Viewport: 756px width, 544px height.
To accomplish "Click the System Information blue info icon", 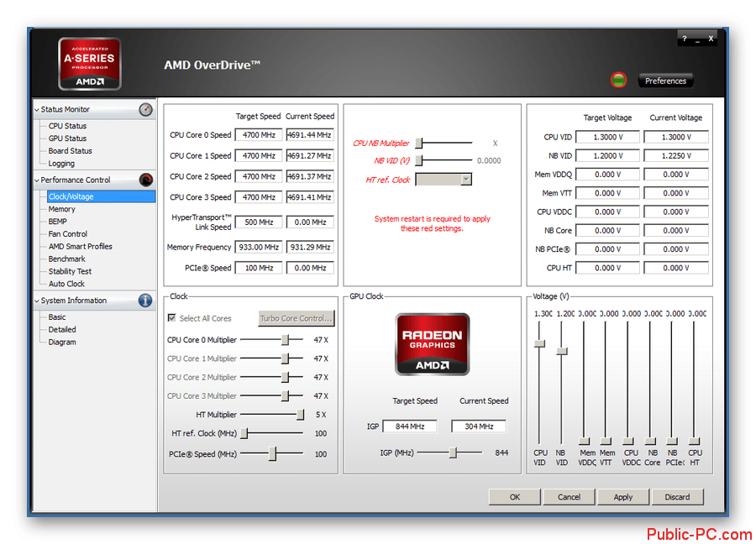I will (x=145, y=301).
